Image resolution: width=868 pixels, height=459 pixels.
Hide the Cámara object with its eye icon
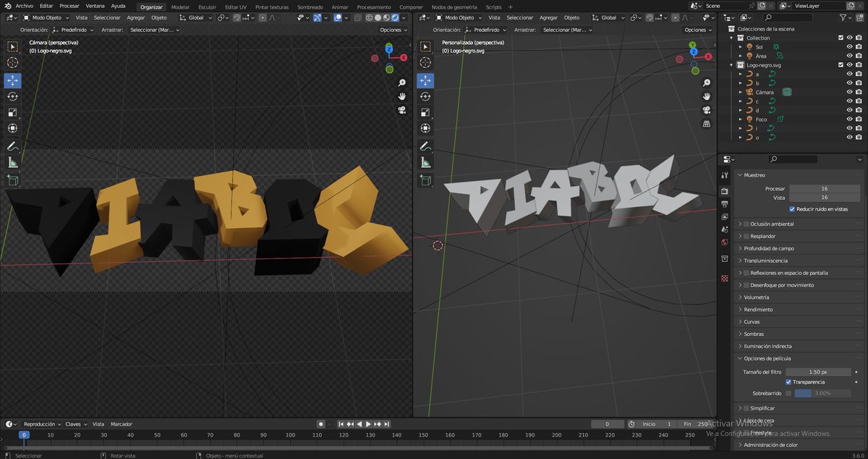(x=850, y=92)
